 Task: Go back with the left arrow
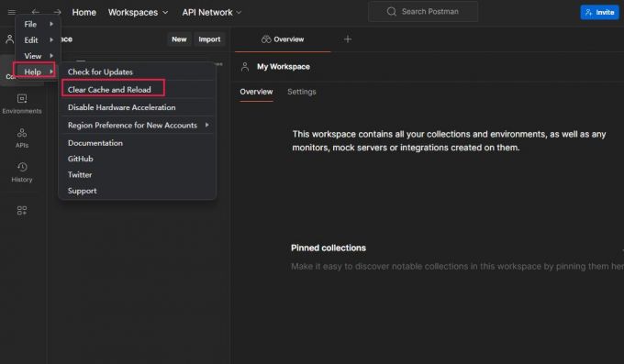point(36,12)
